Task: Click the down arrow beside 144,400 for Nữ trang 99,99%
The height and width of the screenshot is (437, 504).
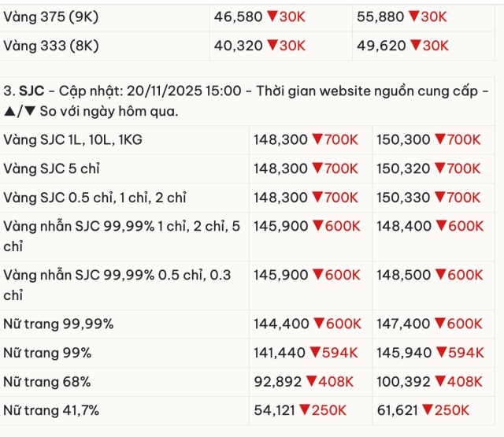Action: point(318,324)
